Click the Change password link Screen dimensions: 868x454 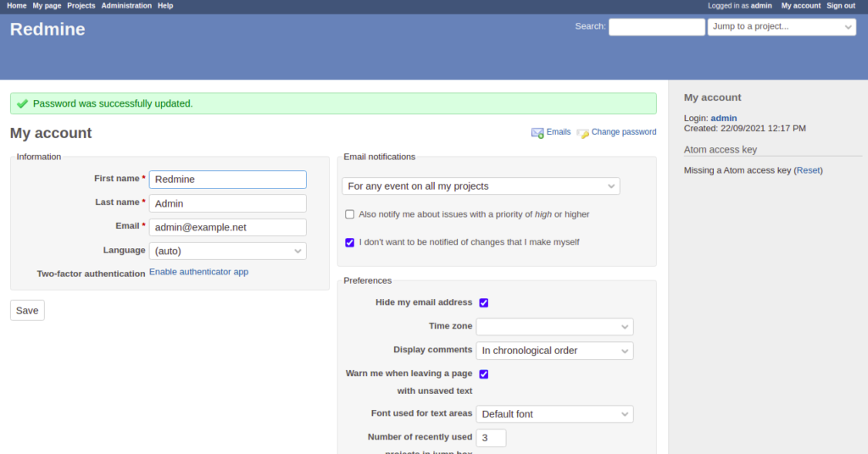click(624, 131)
